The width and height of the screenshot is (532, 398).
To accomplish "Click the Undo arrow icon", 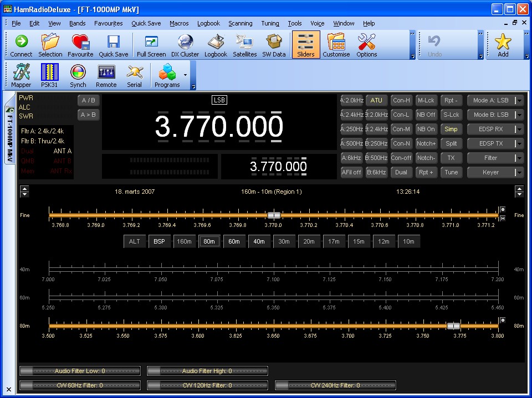I will 434,45.
